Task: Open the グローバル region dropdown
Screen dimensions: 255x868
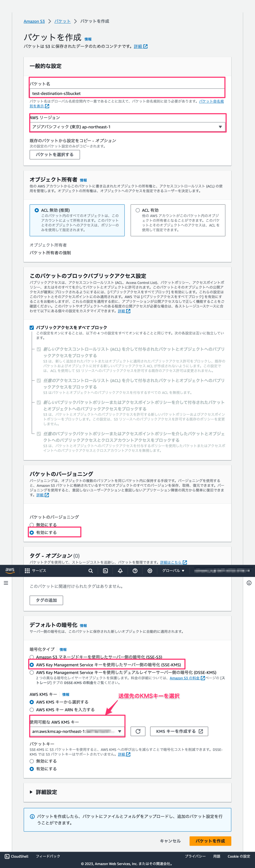Action: point(173,571)
